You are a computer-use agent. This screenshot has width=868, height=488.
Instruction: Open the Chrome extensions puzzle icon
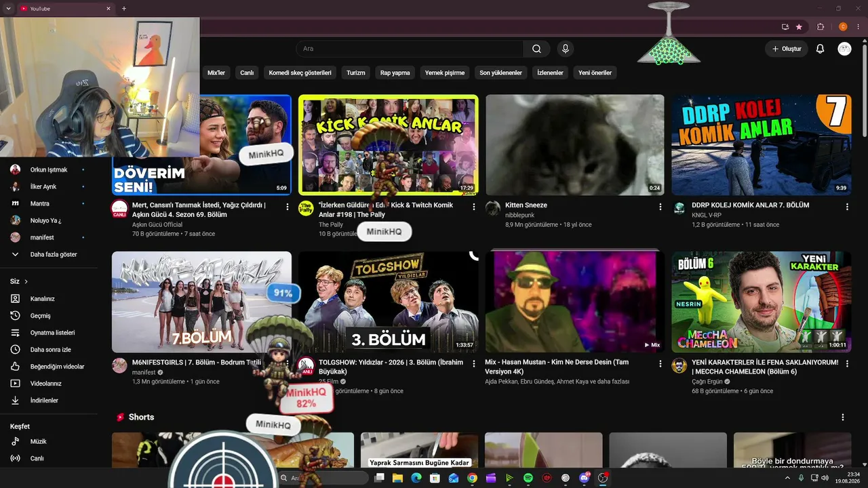821,27
